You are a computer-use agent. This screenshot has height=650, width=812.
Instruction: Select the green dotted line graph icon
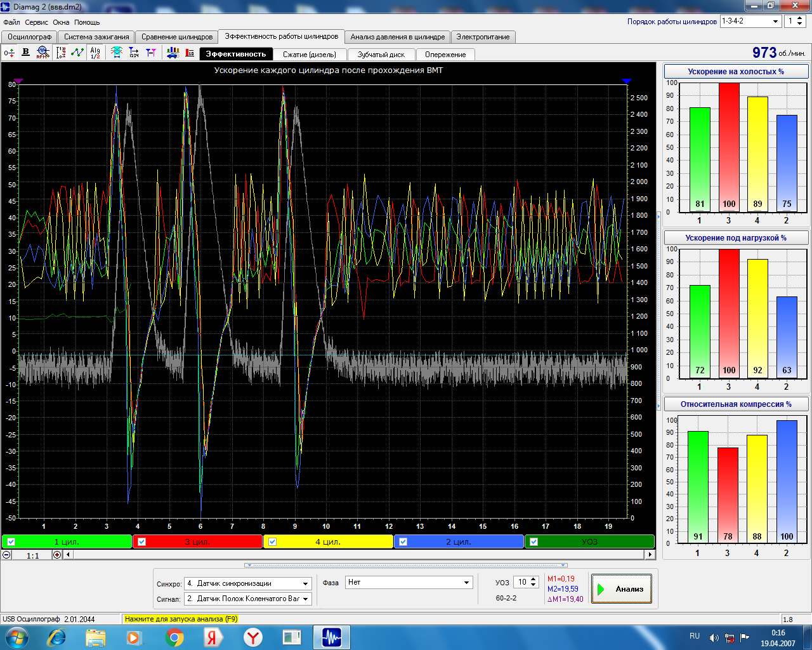(x=77, y=53)
